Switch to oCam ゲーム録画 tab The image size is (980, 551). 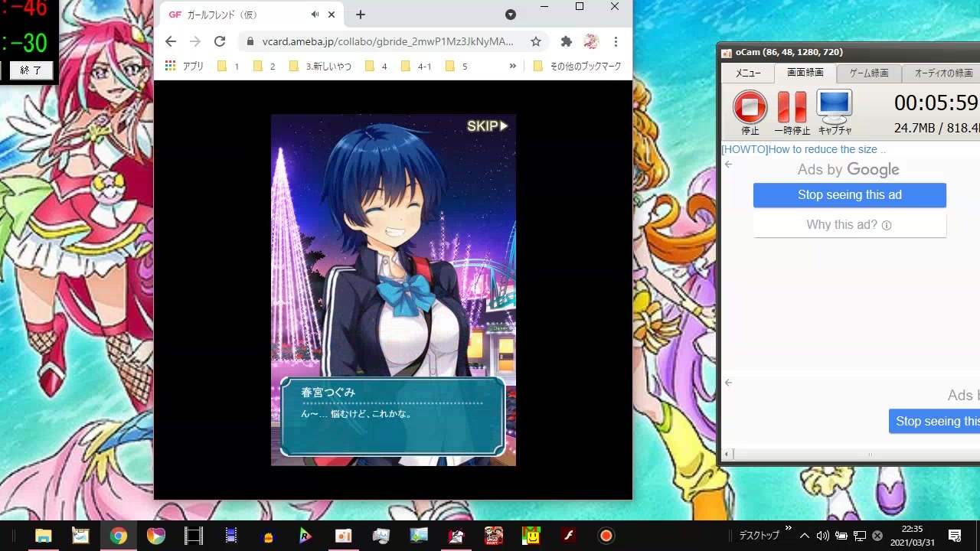coord(869,73)
